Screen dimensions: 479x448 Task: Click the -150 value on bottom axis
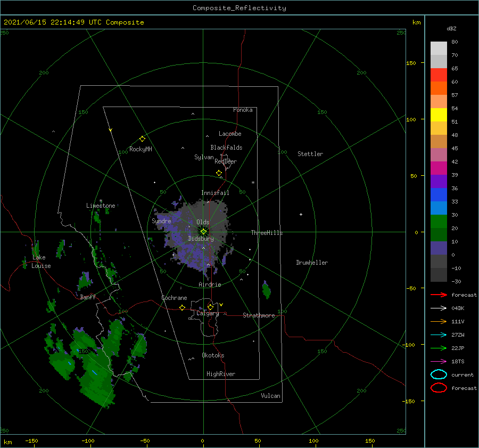point(31,441)
